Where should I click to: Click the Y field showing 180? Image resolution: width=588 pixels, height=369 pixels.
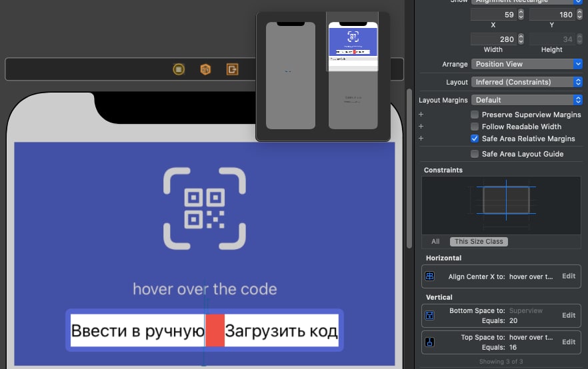[x=552, y=15]
